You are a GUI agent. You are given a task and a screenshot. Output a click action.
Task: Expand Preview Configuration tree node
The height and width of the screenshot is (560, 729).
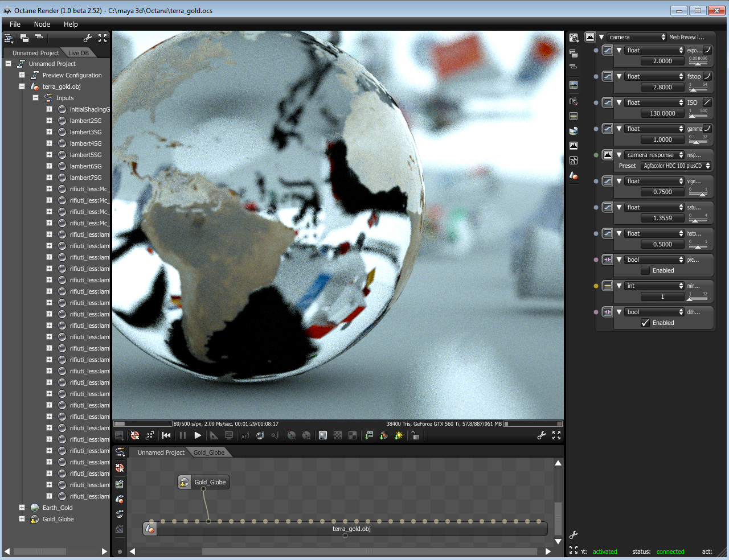pos(22,75)
